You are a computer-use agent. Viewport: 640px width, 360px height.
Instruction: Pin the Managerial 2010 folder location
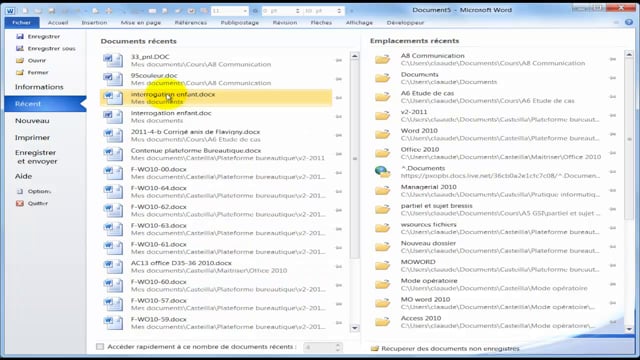613,191
